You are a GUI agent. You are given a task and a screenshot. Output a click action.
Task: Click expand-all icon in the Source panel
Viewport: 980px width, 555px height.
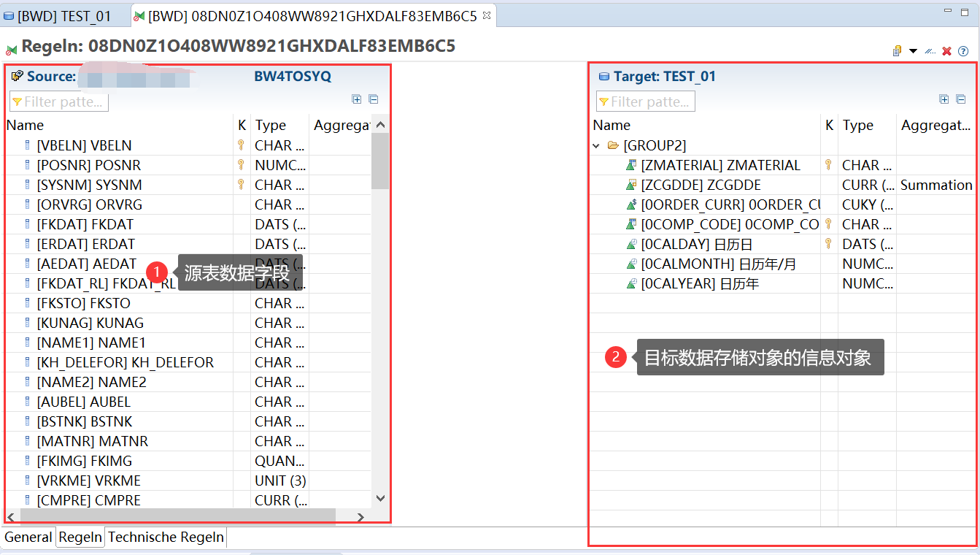coord(357,99)
